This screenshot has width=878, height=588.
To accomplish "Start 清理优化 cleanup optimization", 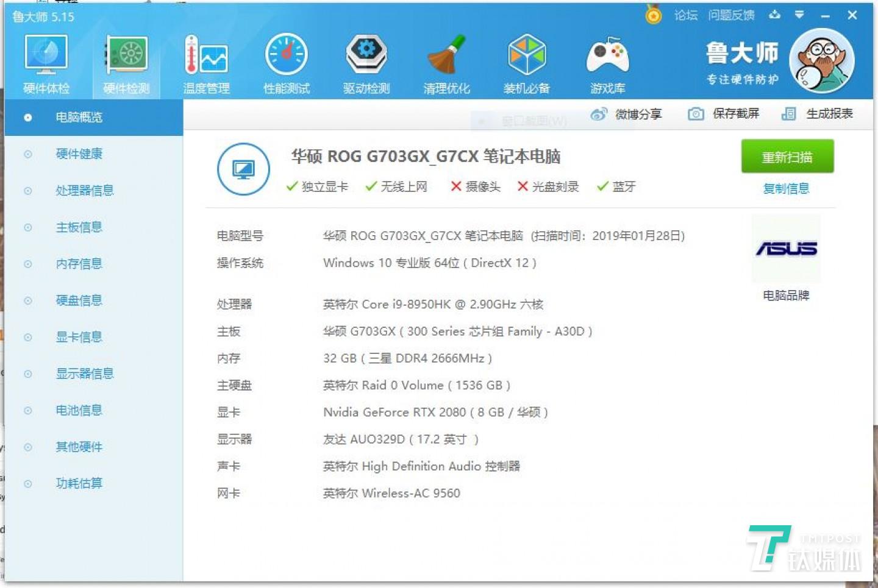I will [447, 61].
